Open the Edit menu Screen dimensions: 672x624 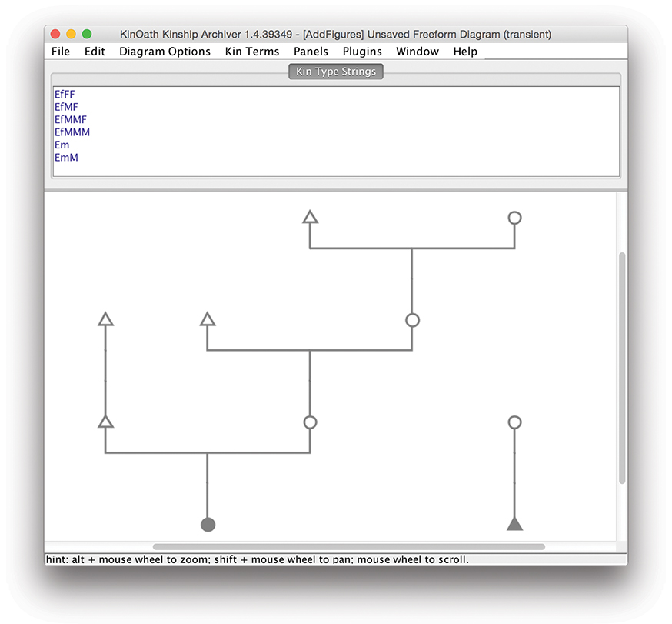[x=95, y=52]
